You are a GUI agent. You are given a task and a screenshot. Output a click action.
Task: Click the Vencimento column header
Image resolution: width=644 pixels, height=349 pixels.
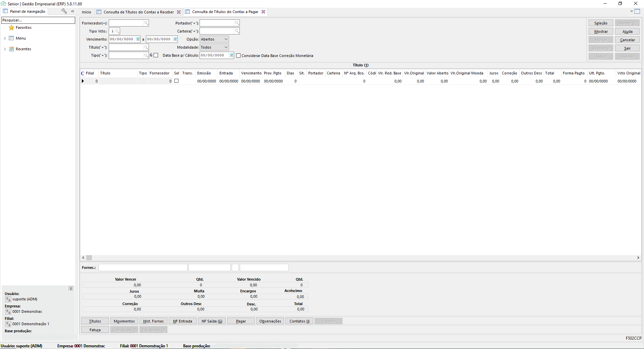251,73
